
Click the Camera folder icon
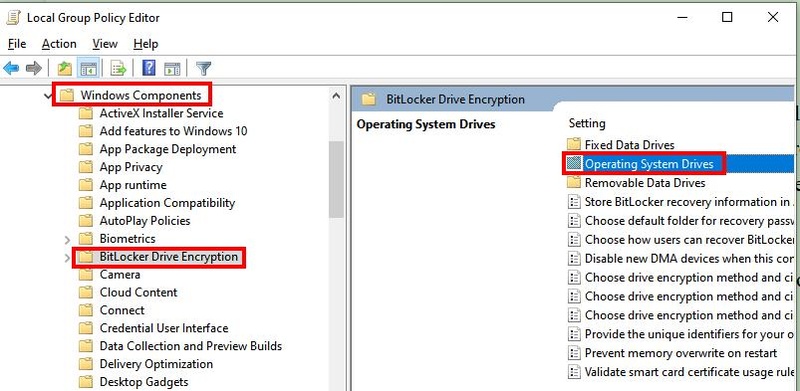pyautogui.click(x=86, y=275)
